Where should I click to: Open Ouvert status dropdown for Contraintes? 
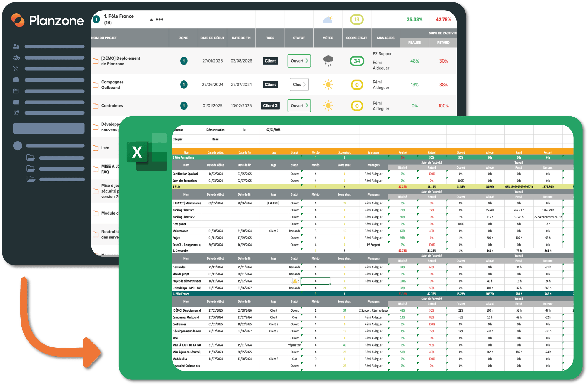point(299,106)
